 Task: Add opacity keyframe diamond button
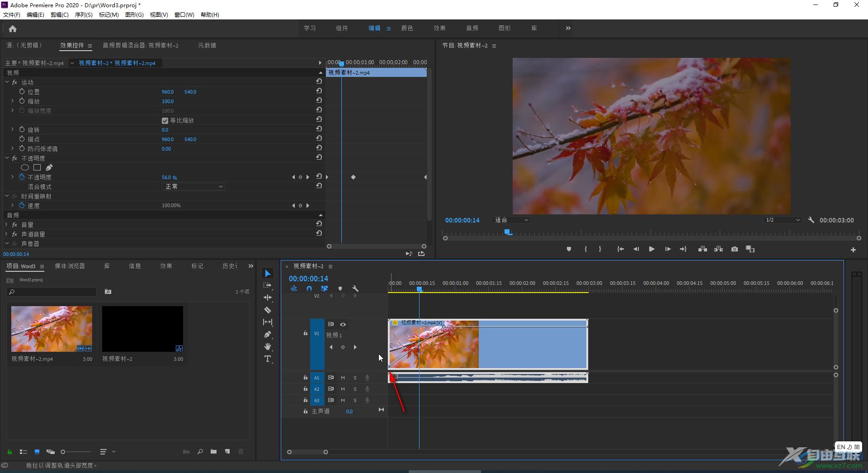pyautogui.click(x=300, y=177)
